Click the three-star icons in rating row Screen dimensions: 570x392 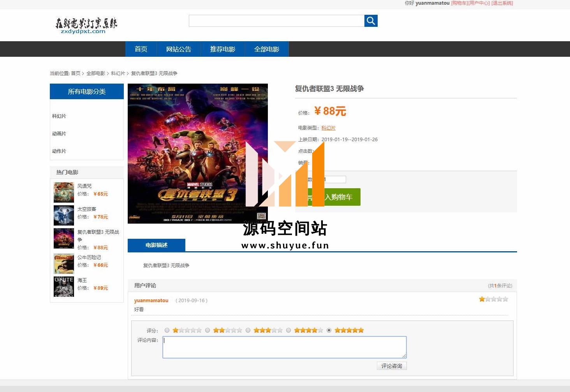point(268,330)
